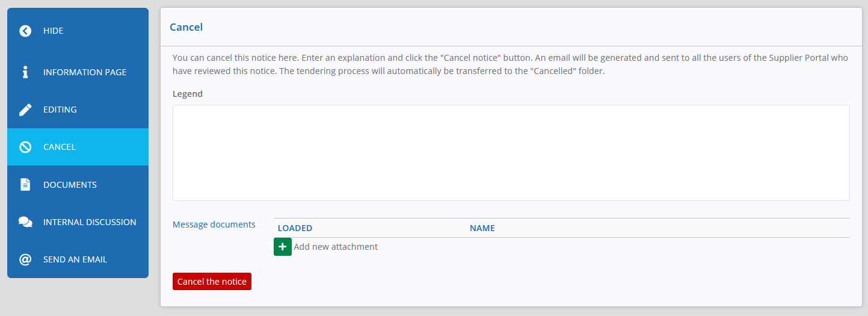
Task: Select the highlighted CANCEL menu label
Action: pyautogui.click(x=60, y=147)
